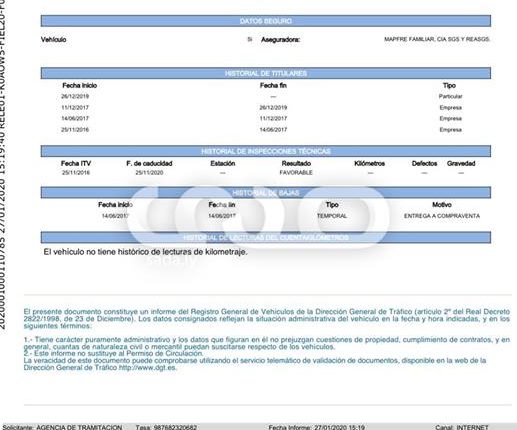The height and width of the screenshot is (430, 517).
Task: Click the DATOS SEGURO section header
Action: pos(266,21)
